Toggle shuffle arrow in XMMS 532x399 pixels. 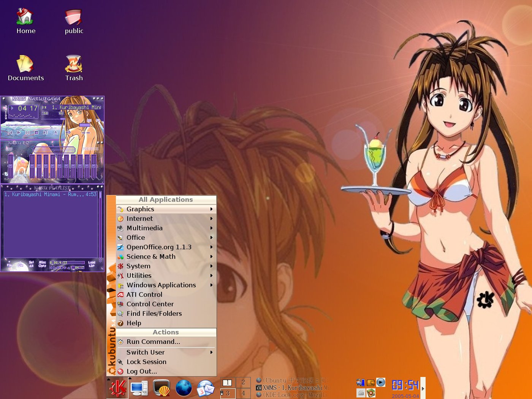(x=68, y=132)
